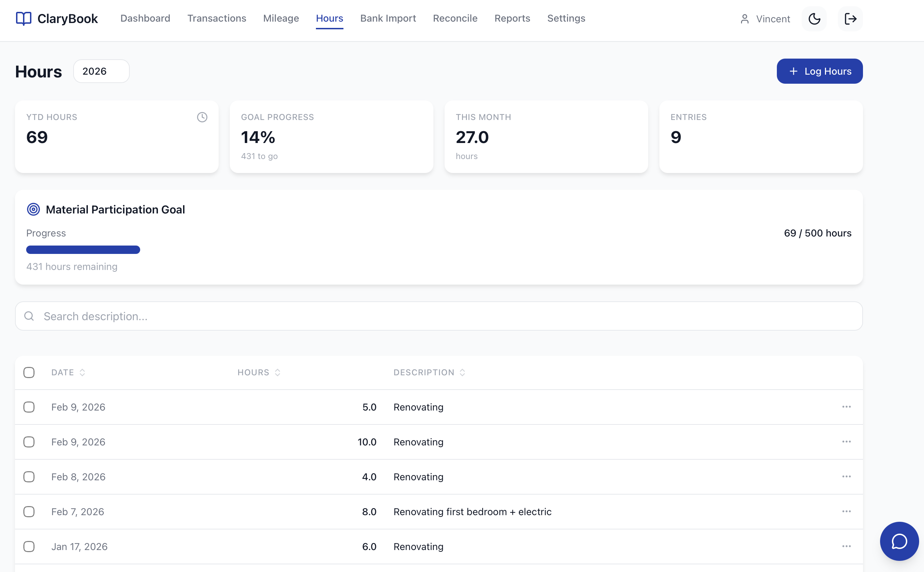The height and width of the screenshot is (572, 924).
Task: Check the select-all checkbox in header
Action: pyautogui.click(x=29, y=372)
